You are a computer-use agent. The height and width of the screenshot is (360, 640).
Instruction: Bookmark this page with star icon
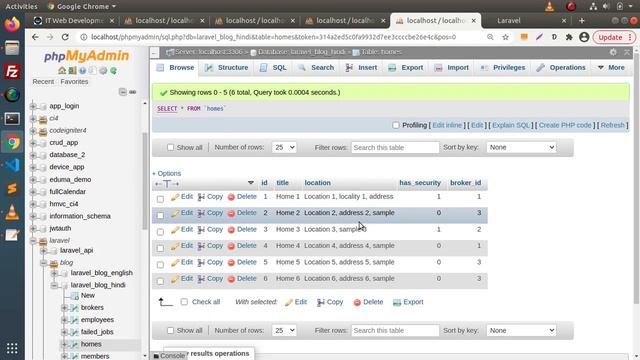coord(505,37)
